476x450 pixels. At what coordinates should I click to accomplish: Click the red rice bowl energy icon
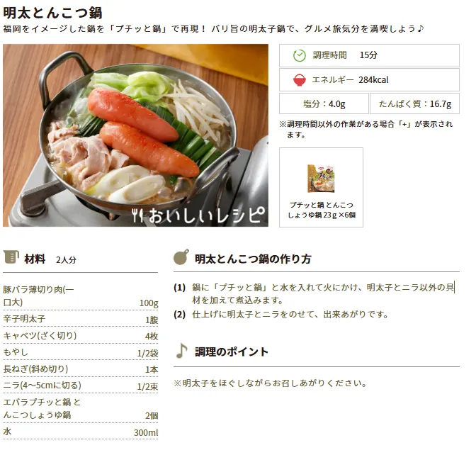tap(300, 80)
